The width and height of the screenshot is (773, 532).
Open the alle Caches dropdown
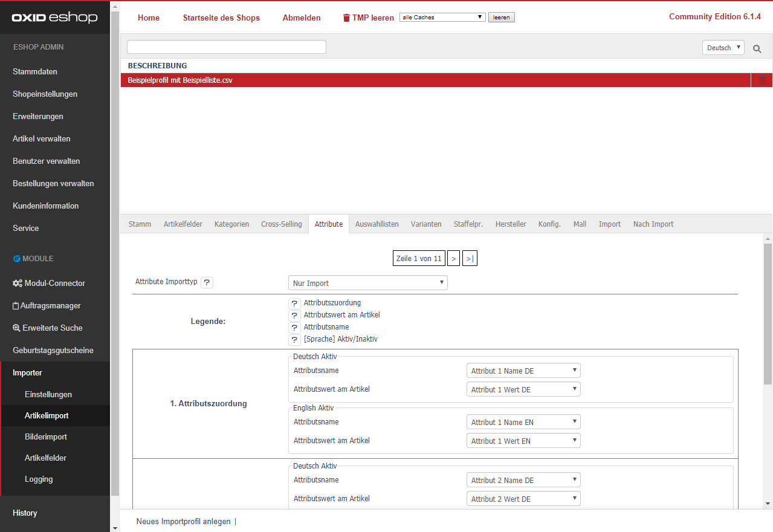tap(442, 18)
